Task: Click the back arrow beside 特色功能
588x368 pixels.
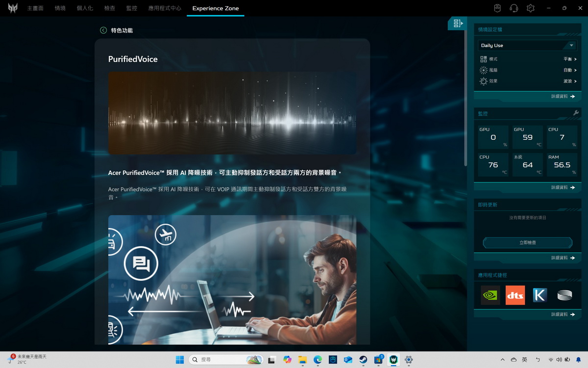Action: tap(103, 30)
